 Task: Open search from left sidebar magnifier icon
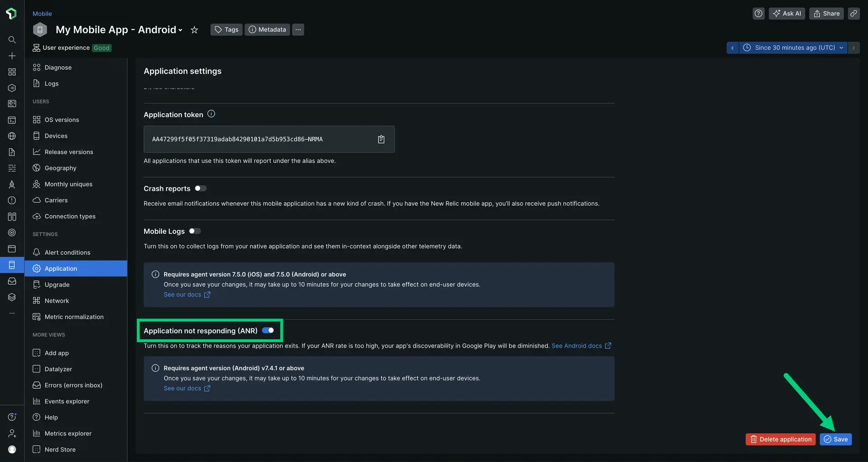pyautogui.click(x=12, y=40)
